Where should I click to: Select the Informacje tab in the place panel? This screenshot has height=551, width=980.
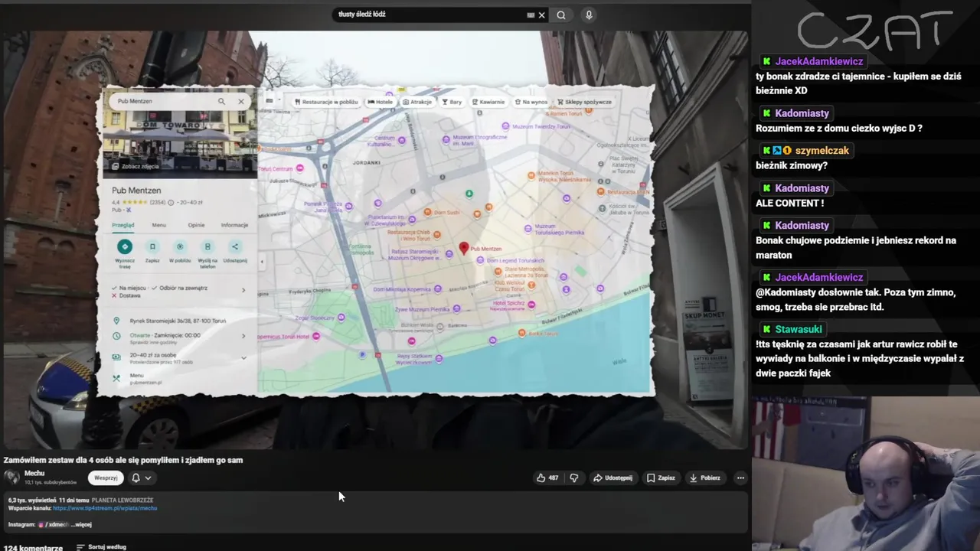click(234, 225)
